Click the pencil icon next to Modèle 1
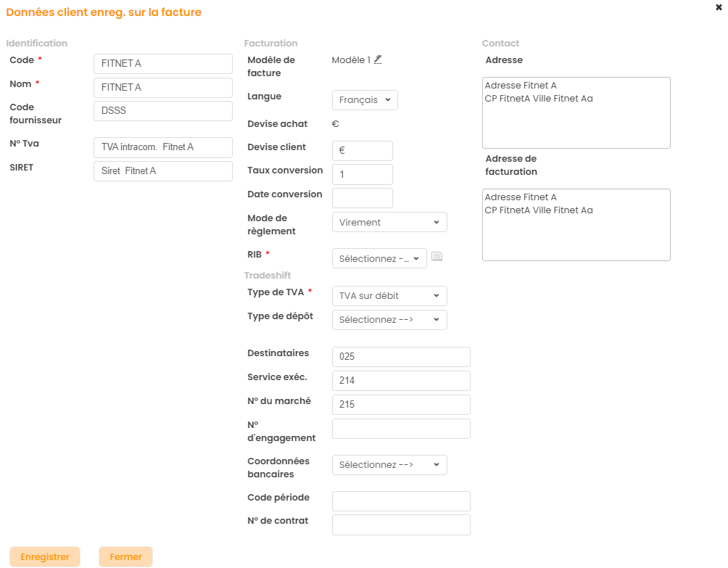Image resolution: width=728 pixels, height=568 pixels. pos(378,59)
